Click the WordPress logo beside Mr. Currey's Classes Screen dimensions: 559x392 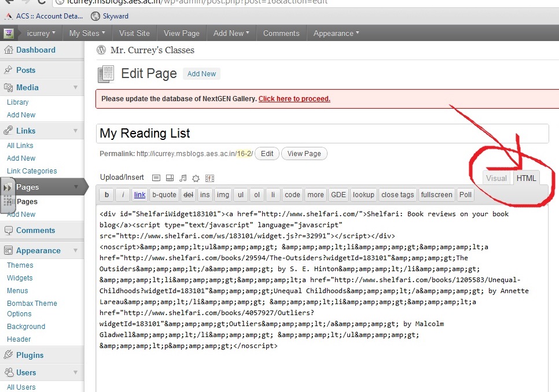click(x=101, y=50)
